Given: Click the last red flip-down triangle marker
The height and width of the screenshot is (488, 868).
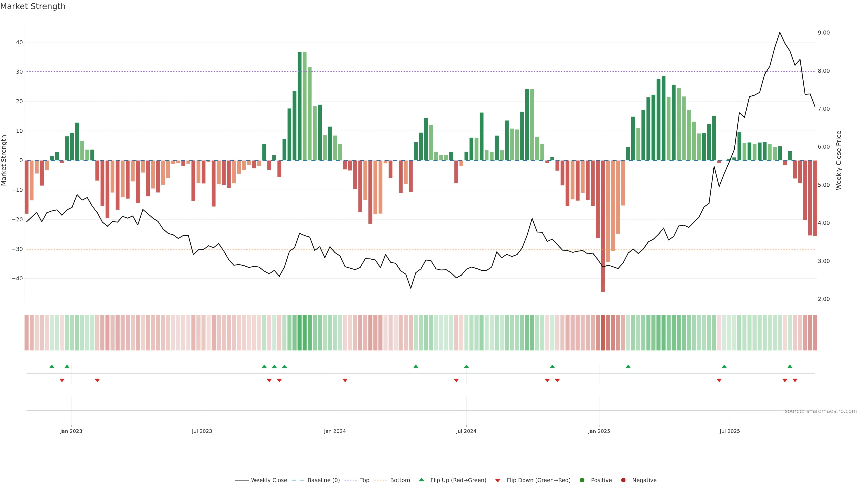Looking at the screenshot, I should pyautogui.click(x=795, y=380).
